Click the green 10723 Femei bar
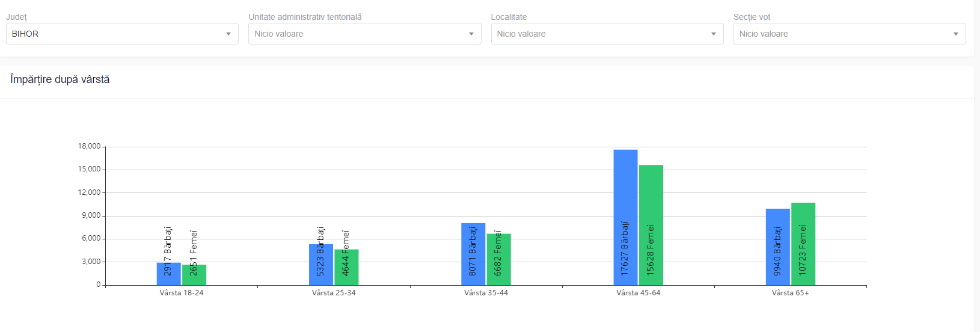Screen dimensions: 980x332 pos(803,244)
